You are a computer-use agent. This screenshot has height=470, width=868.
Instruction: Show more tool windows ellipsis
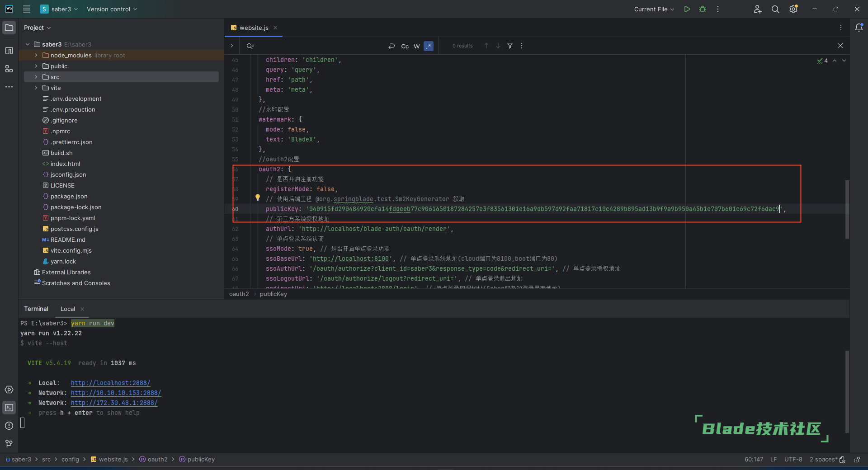(9, 87)
